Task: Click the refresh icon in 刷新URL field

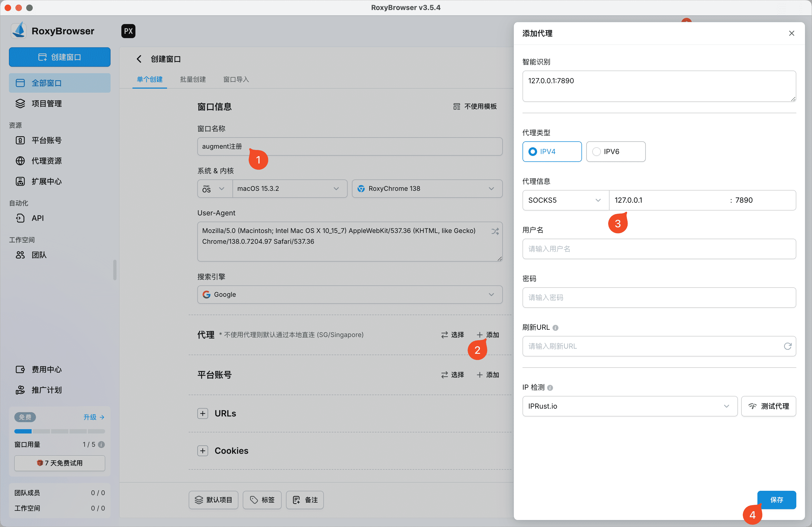Action: [787, 346]
